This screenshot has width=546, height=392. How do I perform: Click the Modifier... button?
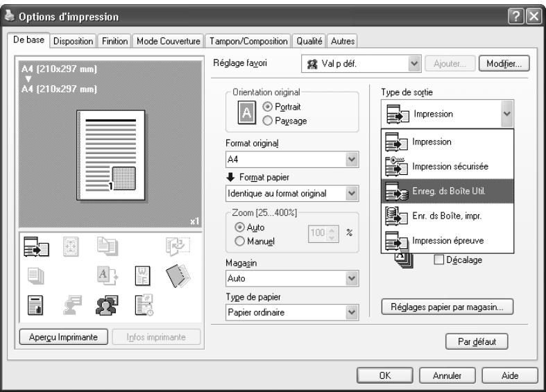(504, 63)
